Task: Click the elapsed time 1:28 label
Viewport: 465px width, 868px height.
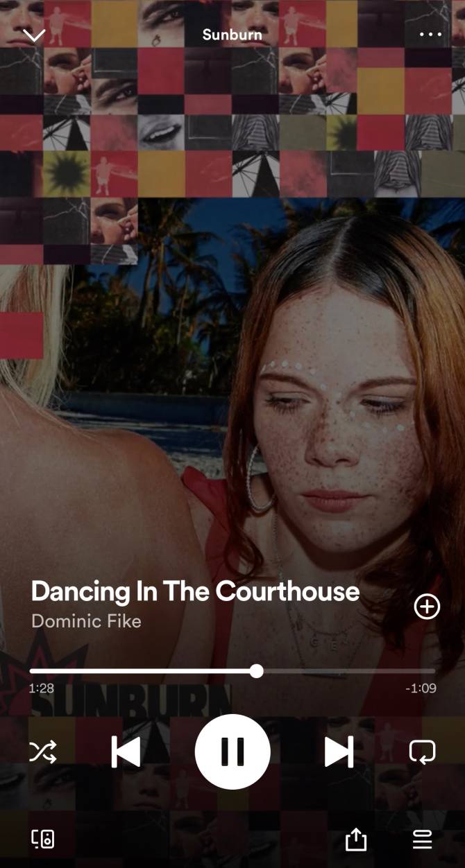Action: click(41, 688)
